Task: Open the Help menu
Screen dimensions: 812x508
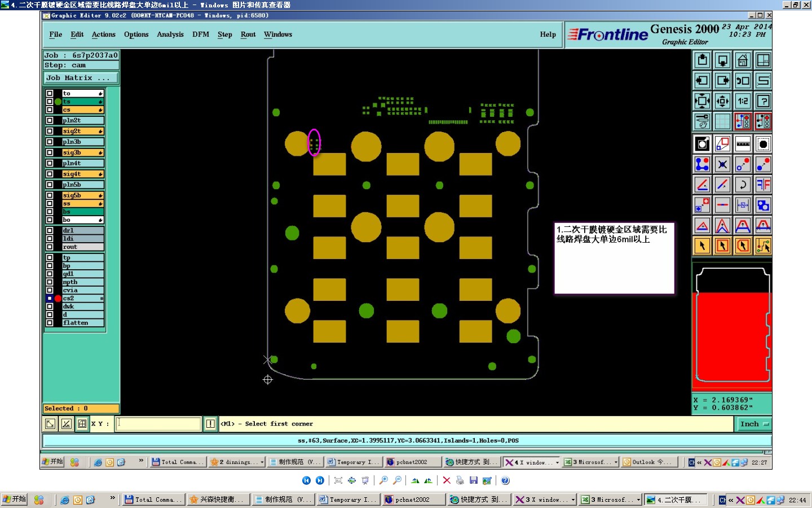Action: pos(548,34)
